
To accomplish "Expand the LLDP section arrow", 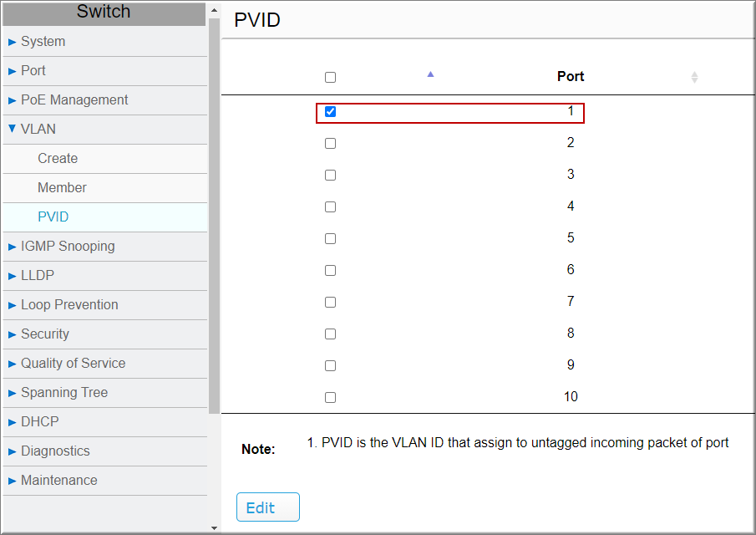I will (12, 276).
